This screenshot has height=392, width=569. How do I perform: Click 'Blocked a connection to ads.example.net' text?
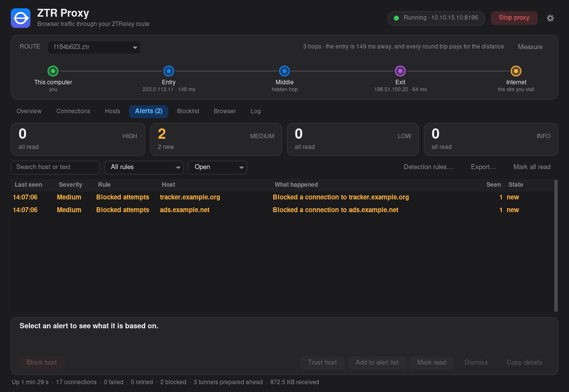(x=336, y=210)
